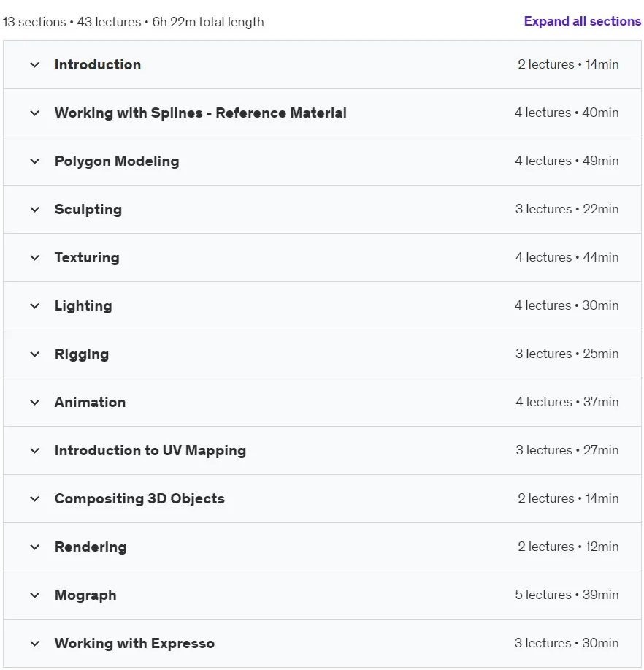This screenshot has width=644, height=670.
Task: Expand Working with Expresso chevron
Action: [35, 644]
